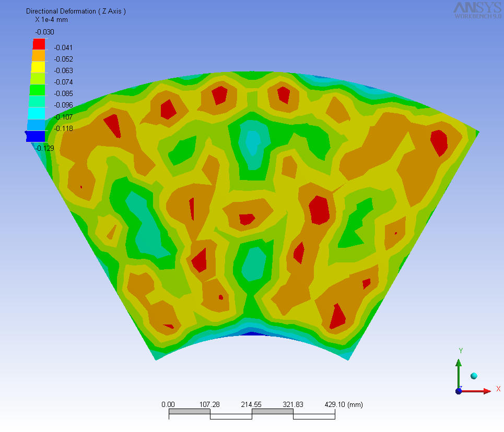Click the legend minimum value -0.129
504x432 pixels.
coord(45,148)
